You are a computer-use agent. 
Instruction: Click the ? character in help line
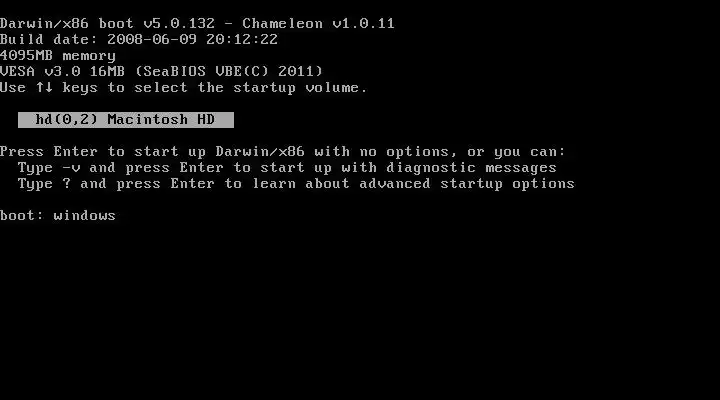(67, 184)
